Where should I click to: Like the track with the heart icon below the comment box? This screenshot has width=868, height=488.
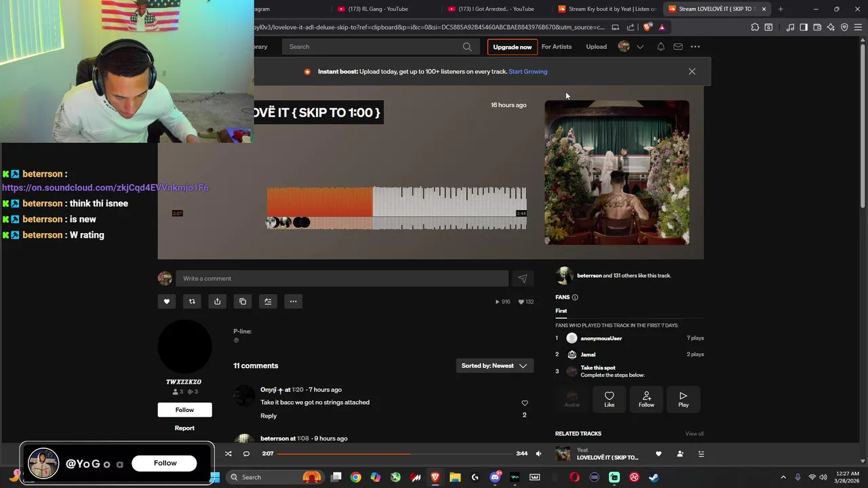[x=167, y=302]
